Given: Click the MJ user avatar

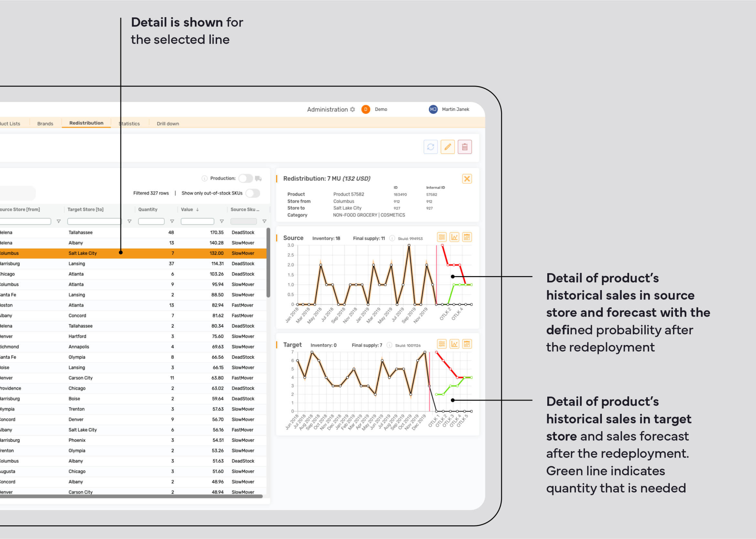Looking at the screenshot, I should (433, 109).
